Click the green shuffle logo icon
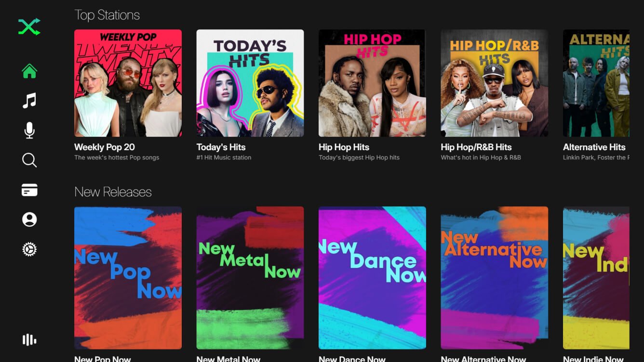 coord(29,27)
